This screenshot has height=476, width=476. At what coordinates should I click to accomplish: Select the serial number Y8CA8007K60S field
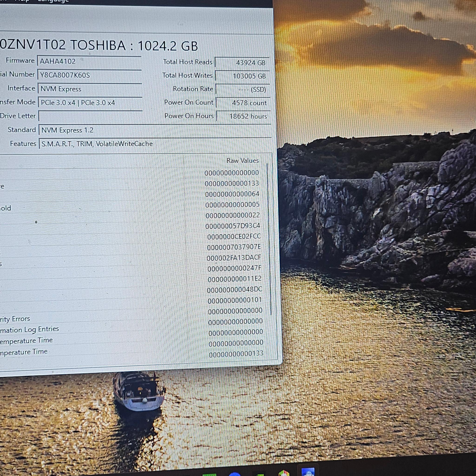(89, 75)
